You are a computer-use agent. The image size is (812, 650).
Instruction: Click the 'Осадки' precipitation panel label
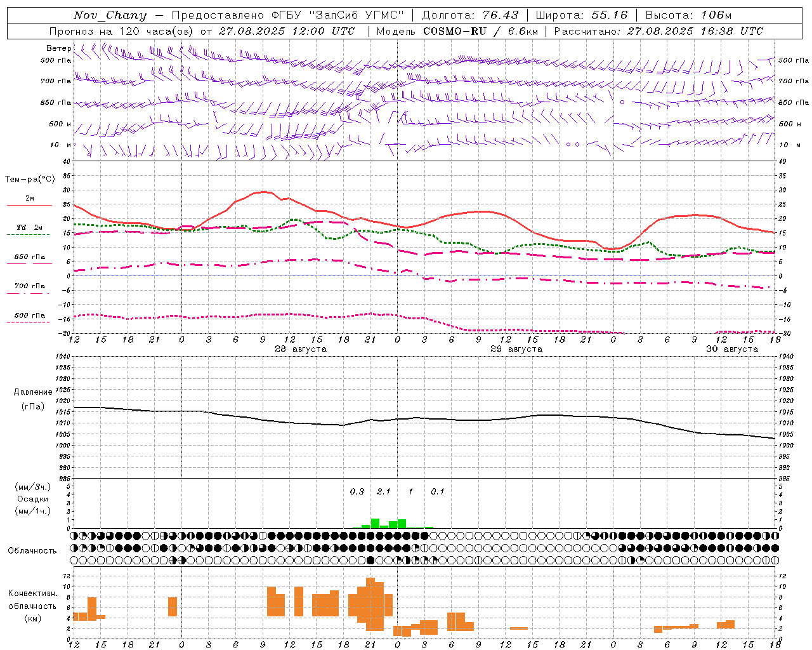click(x=33, y=499)
